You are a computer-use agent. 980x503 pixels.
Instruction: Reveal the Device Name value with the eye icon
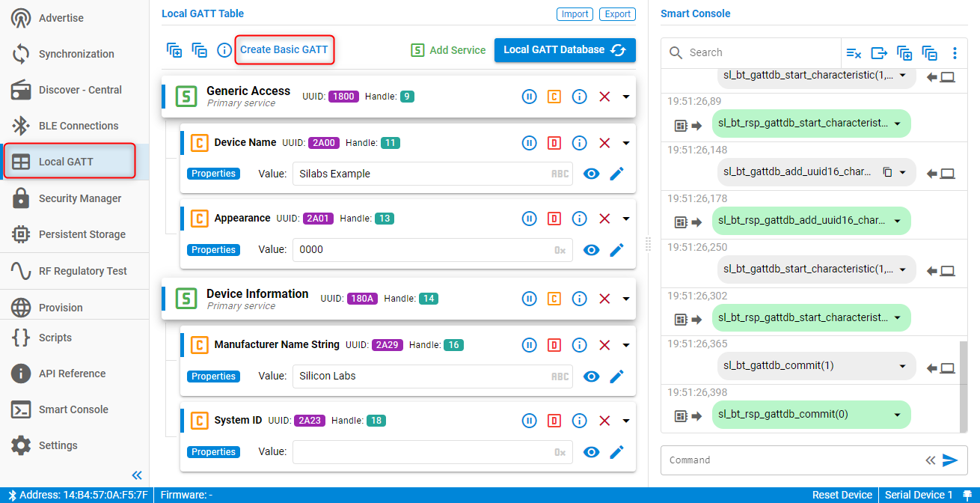click(591, 173)
